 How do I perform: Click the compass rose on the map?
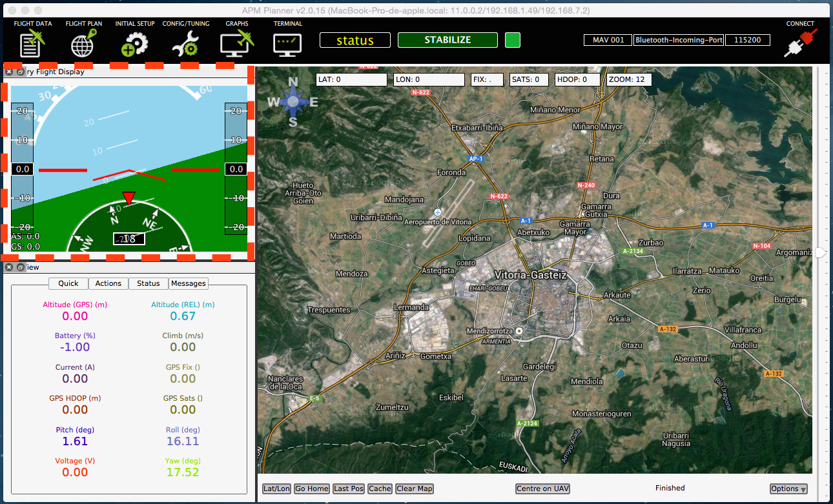293,101
